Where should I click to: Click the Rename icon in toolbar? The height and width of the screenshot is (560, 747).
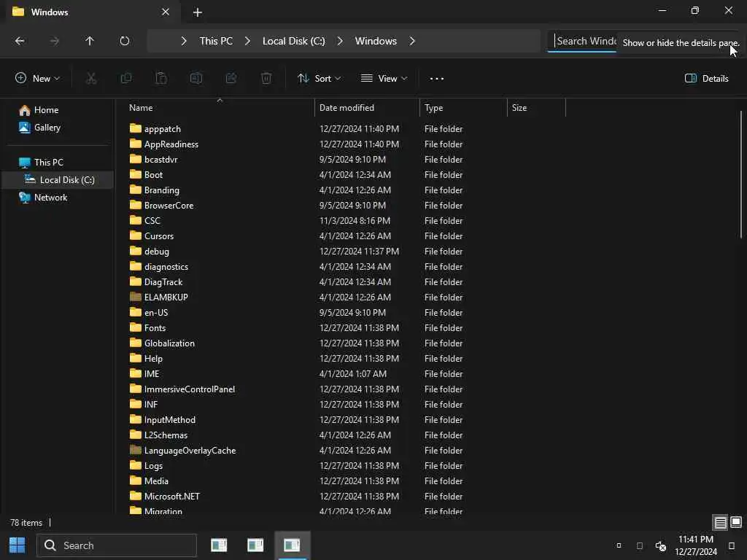tap(196, 78)
